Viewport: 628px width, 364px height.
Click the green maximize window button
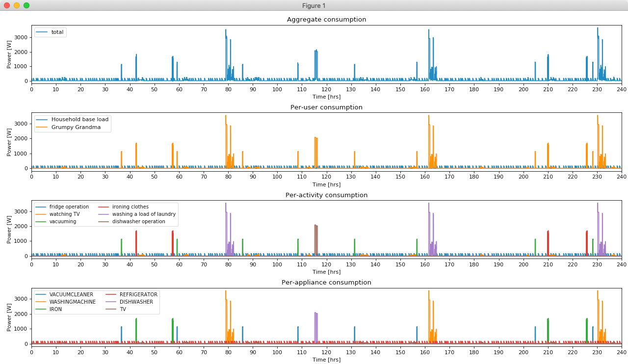pyautogui.click(x=26, y=5)
